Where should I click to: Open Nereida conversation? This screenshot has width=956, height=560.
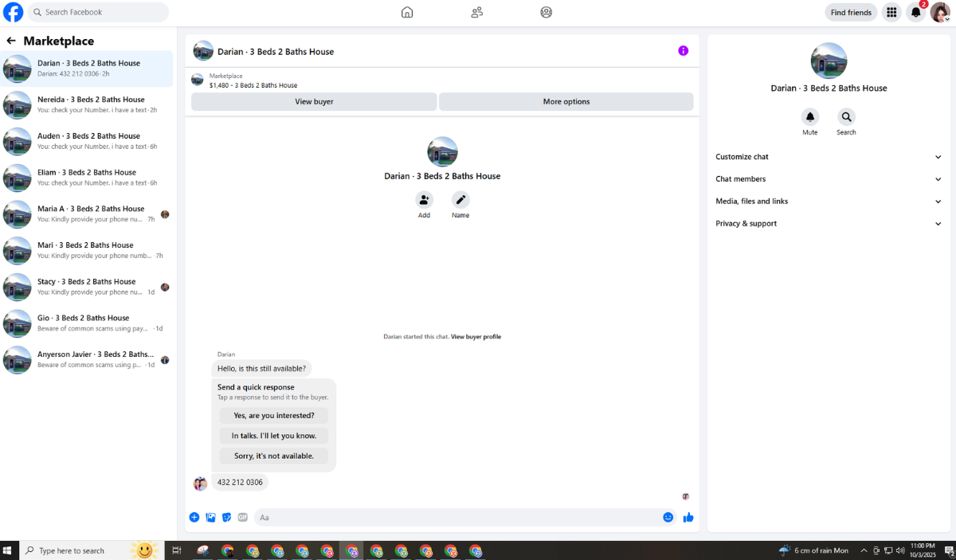87,105
